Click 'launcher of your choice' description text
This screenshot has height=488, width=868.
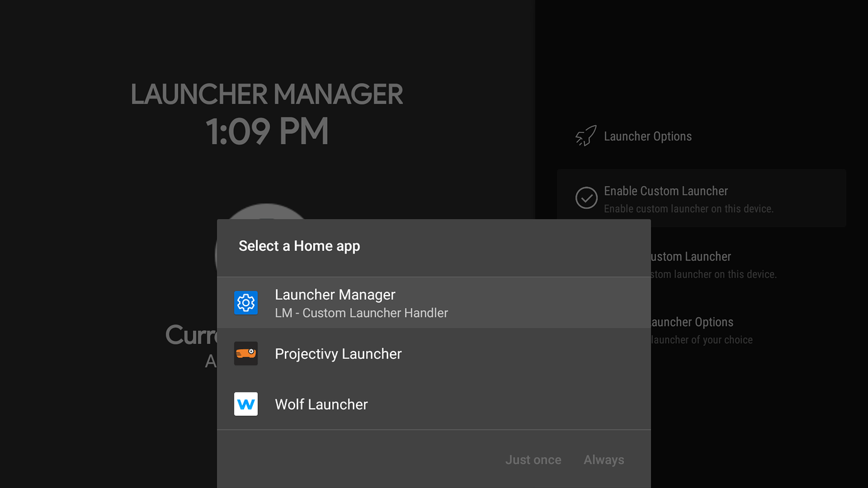click(702, 340)
